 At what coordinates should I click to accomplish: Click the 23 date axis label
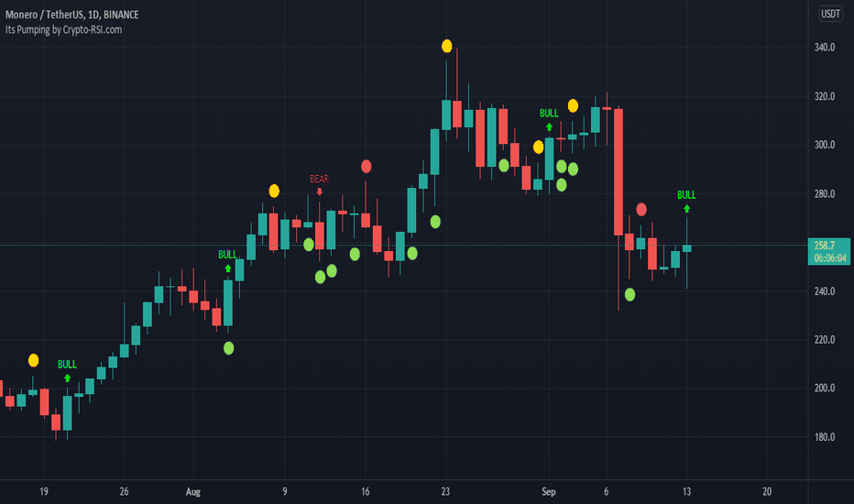pos(445,492)
